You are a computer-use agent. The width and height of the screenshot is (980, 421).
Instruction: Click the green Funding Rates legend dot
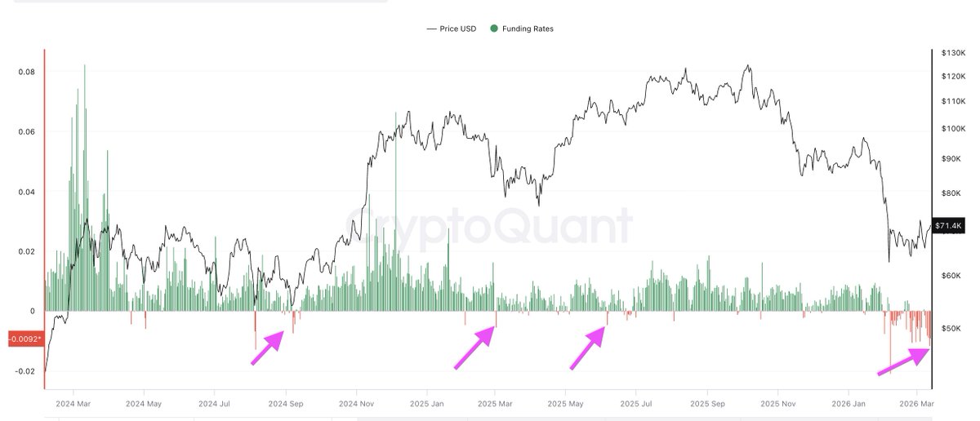[494, 29]
